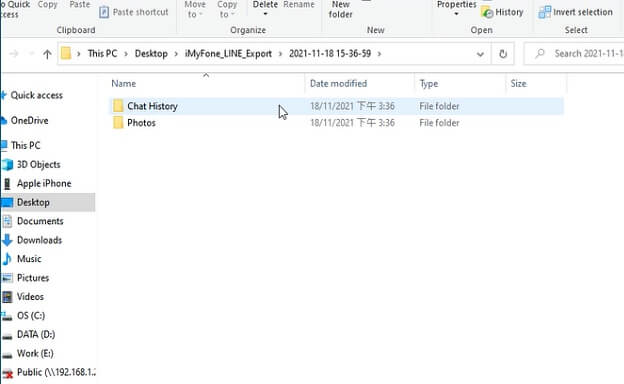Sort by the Size column header
Viewport: 624px width, 384px height.
[518, 84]
